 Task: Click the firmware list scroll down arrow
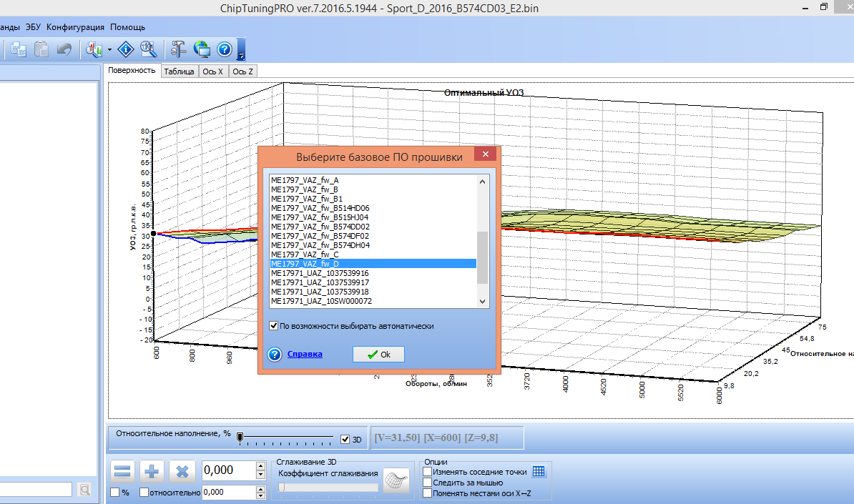point(482,301)
